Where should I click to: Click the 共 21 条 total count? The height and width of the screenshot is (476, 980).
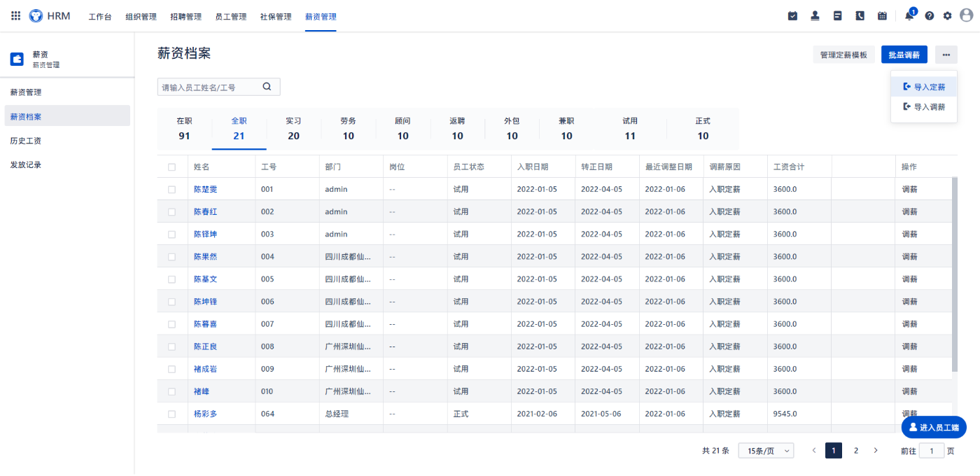716,451
